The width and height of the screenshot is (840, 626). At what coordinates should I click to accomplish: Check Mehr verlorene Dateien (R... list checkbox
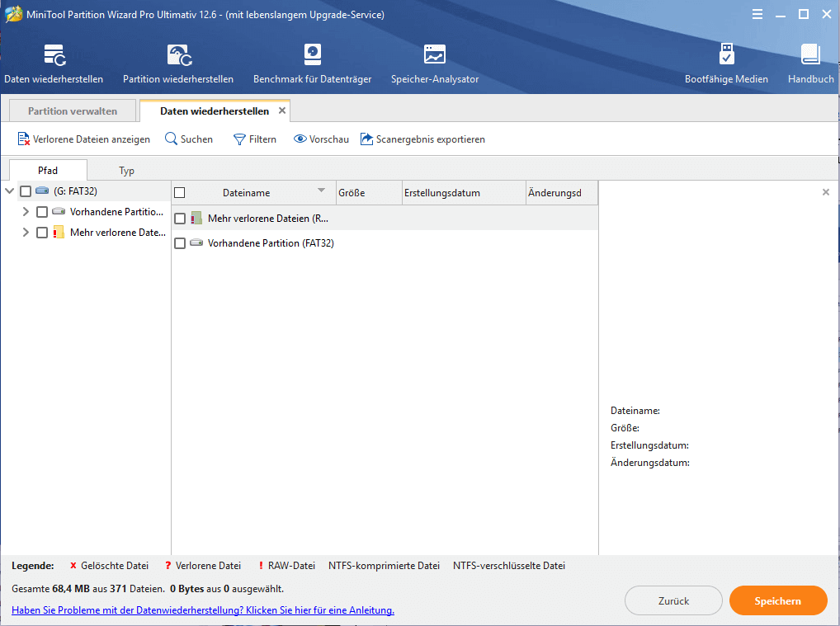point(180,219)
